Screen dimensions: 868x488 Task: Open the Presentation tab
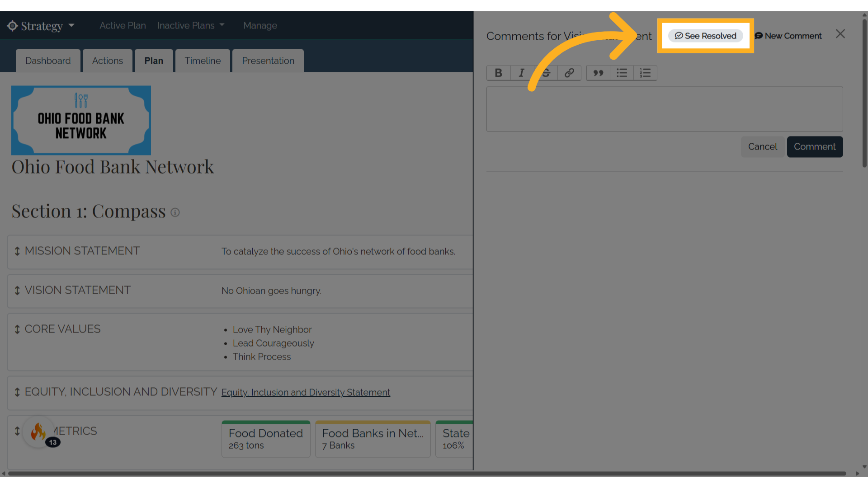268,61
